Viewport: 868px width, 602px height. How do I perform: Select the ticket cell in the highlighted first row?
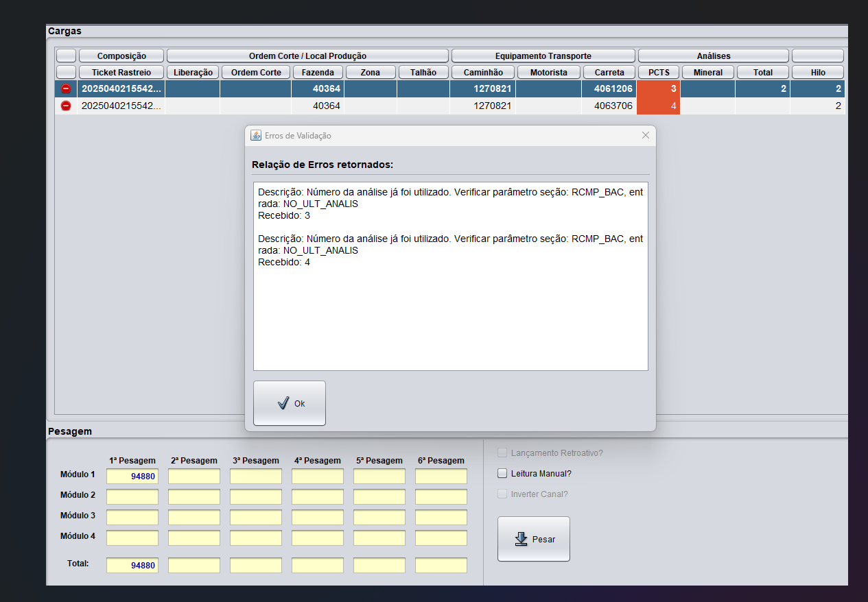click(121, 88)
